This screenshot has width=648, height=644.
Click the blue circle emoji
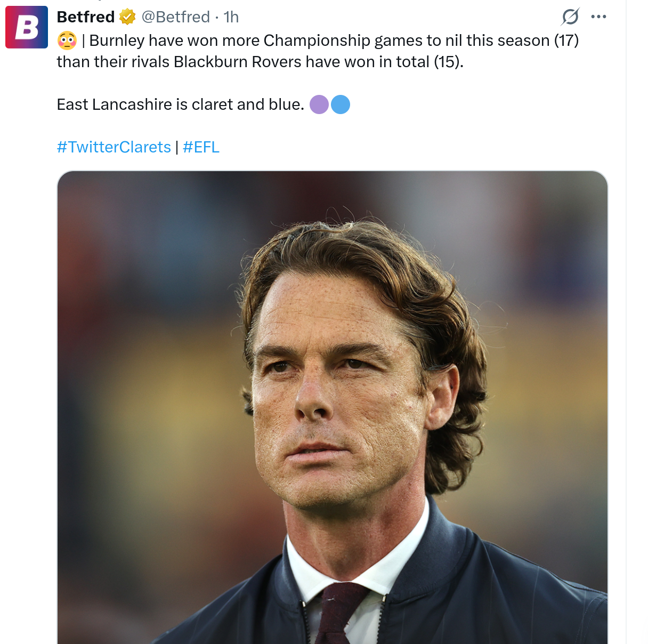click(x=341, y=104)
